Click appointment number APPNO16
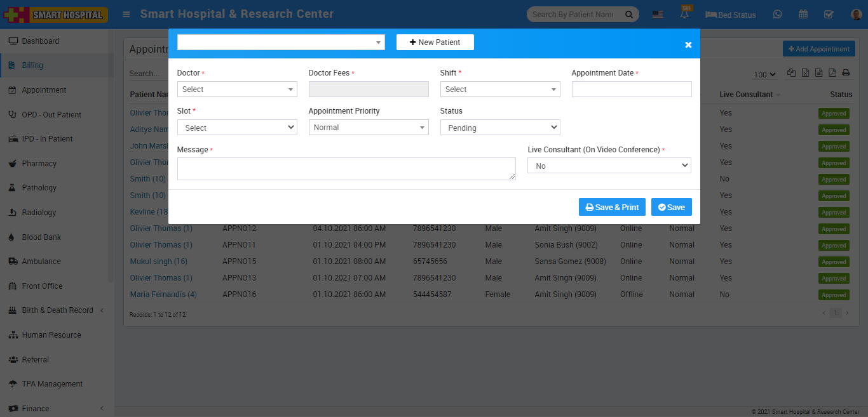Viewport: 868px width, 417px height. coord(239,295)
